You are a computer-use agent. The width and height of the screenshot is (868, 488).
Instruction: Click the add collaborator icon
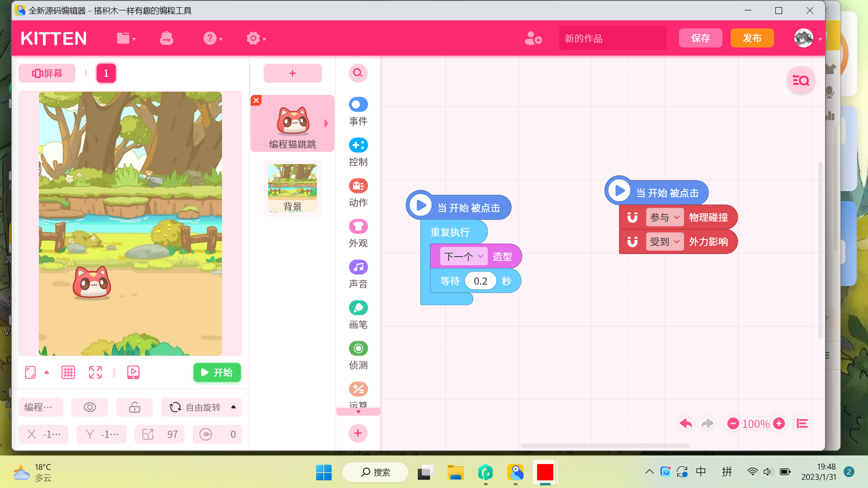(533, 38)
